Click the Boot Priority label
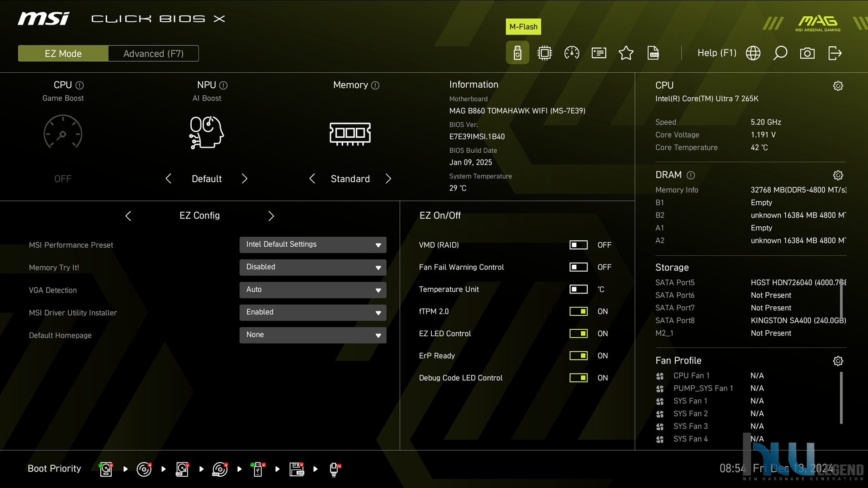Viewport: 868px width, 488px height. 54,468
